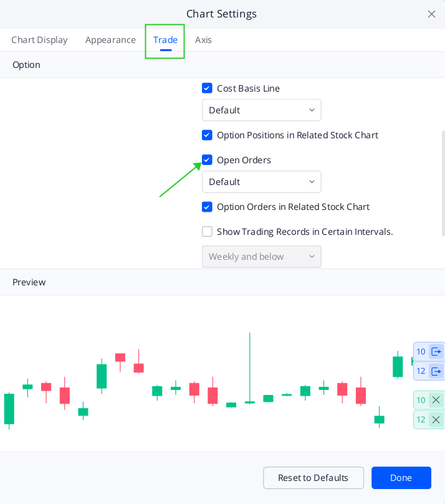Uncheck Option Orders in Related Stock Chart
This screenshot has width=445, height=504.
(x=207, y=207)
